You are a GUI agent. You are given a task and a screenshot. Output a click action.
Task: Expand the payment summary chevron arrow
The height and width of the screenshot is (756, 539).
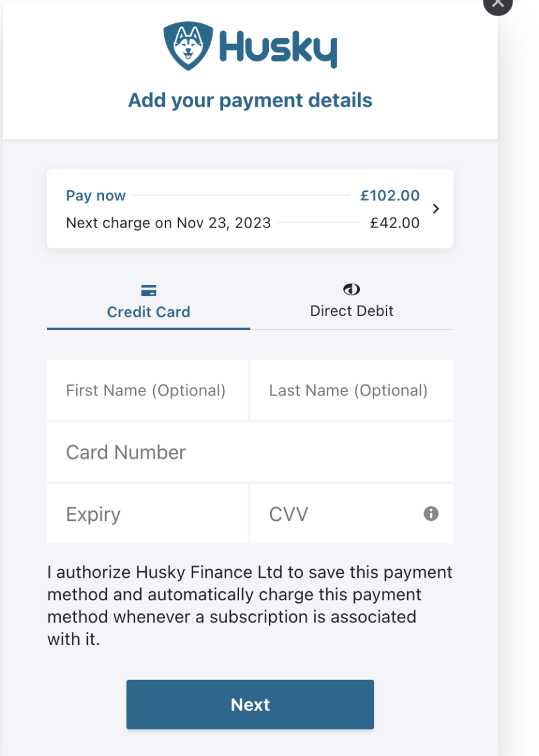[436, 209]
